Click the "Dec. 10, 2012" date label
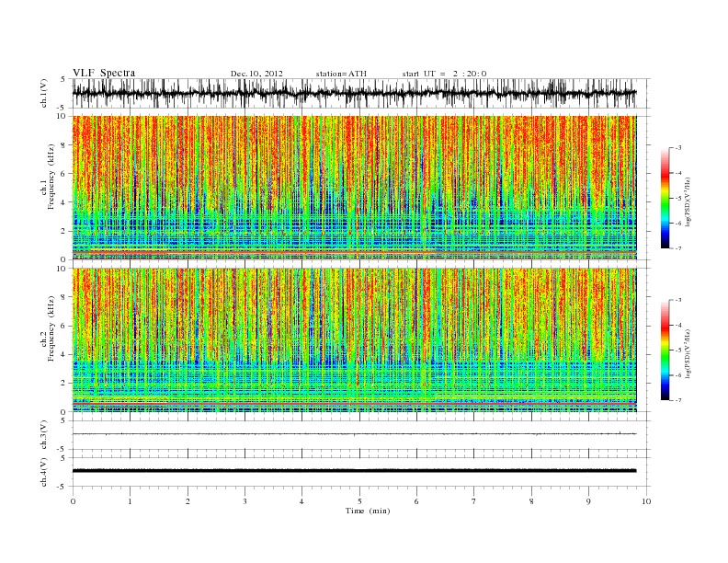Viewport: 728px width, 563px height. coord(256,74)
